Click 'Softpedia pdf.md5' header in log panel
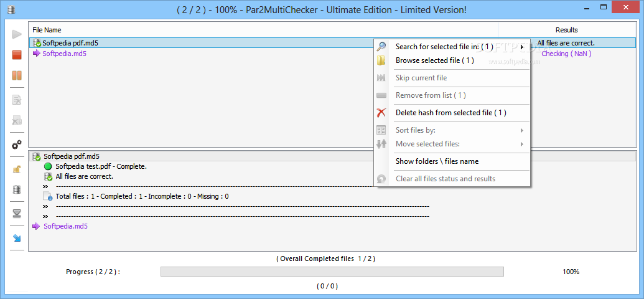This screenshot has height=299, width=644. [x=72, y=156]
